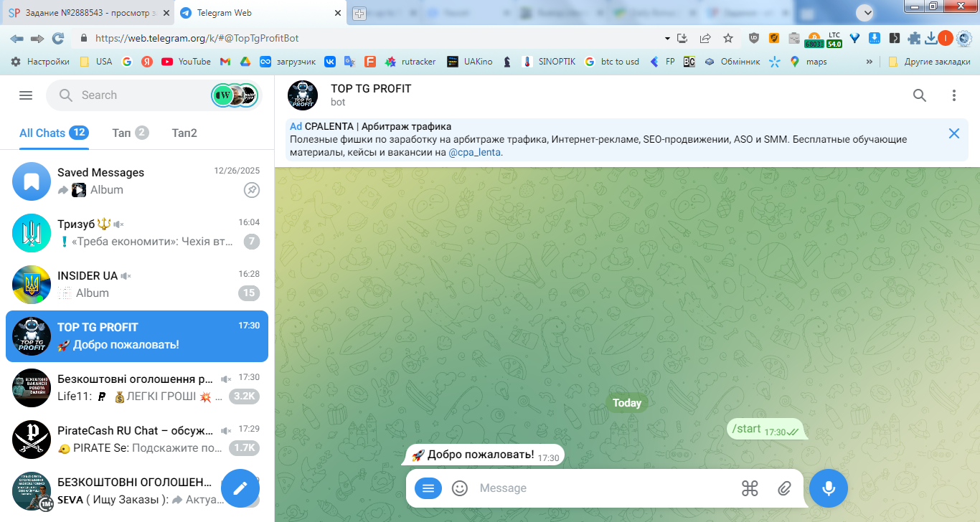
Task: Switch to the All Chats folder tab
Action: pyautogui.click(x=53, y=133)
